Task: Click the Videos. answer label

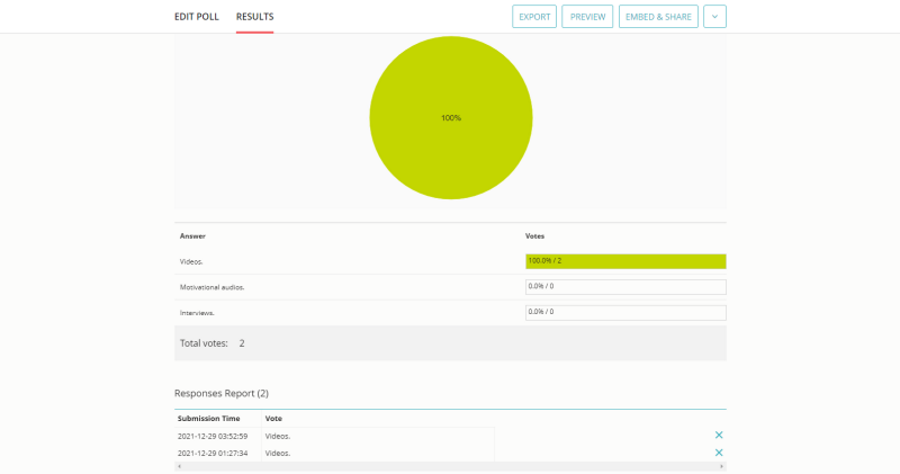Action: click(191, 262)
